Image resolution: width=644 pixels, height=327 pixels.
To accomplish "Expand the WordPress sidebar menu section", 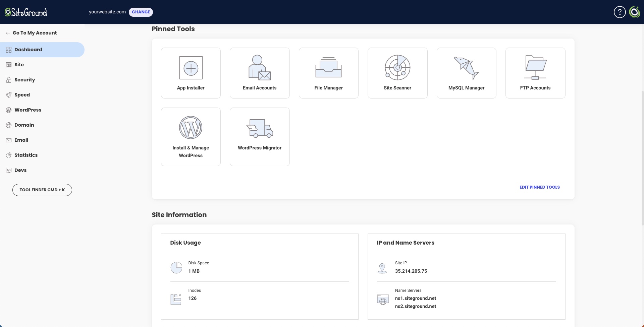I will (x=42, y=110).
